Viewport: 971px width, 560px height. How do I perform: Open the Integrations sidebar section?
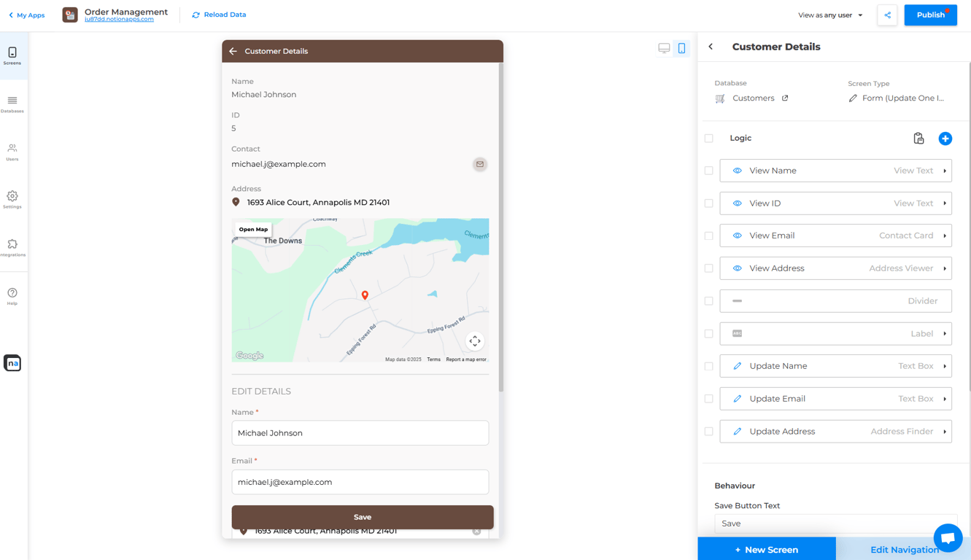tap(12, 248)
